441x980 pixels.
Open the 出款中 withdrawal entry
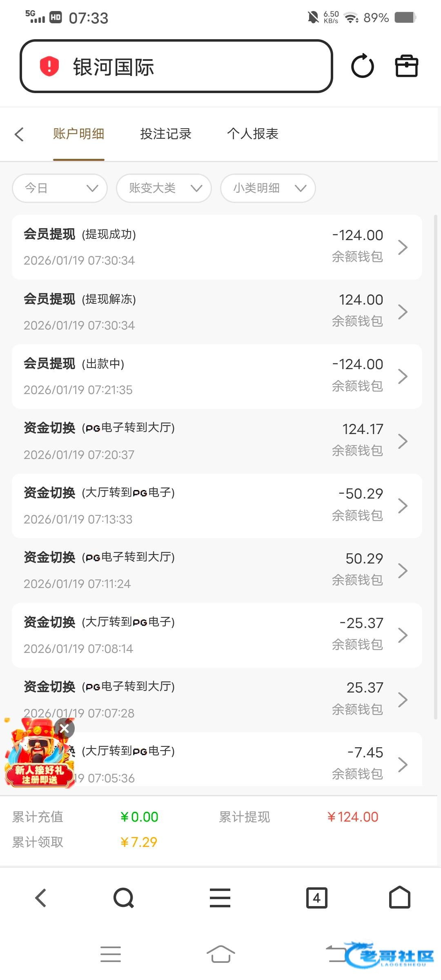[x=217, y=376]
